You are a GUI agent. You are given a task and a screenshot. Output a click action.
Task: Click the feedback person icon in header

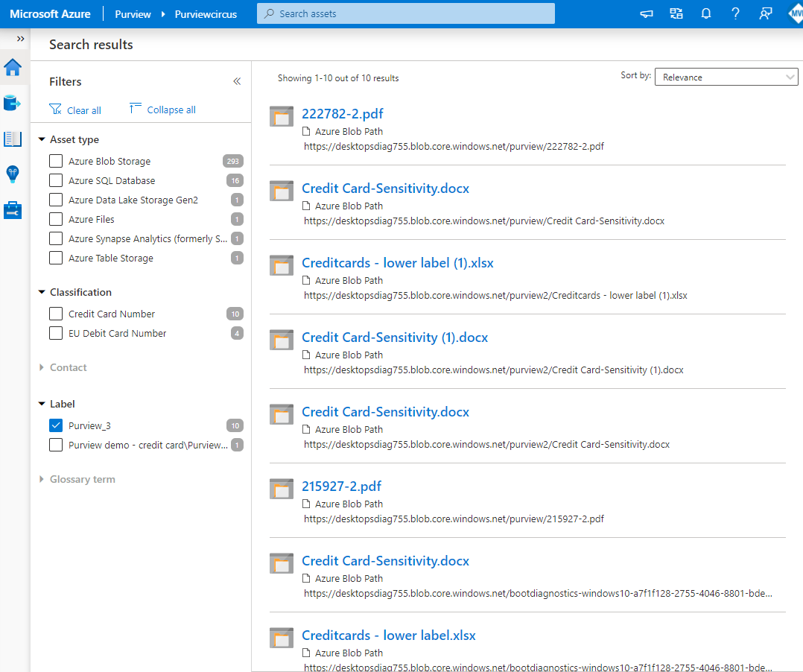coord(765,13)
